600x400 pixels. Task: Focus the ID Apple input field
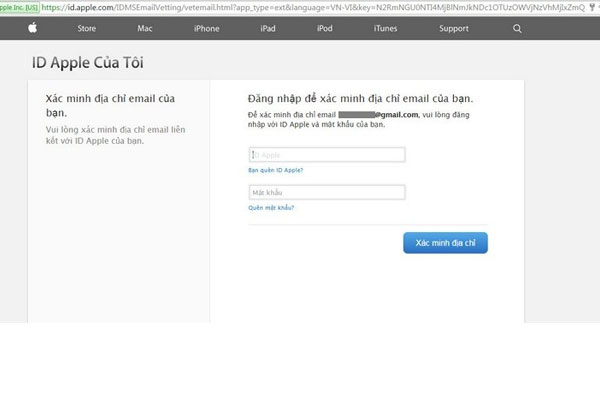click(327, 155)
